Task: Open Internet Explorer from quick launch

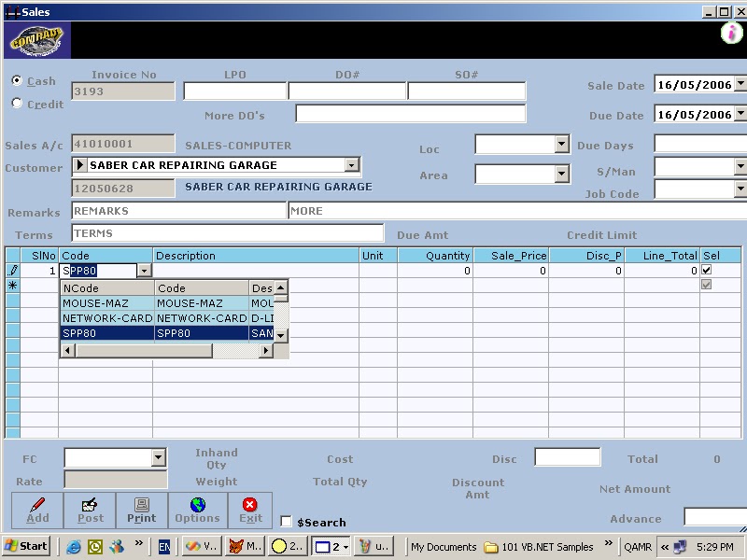Action: tap(74, 546)
